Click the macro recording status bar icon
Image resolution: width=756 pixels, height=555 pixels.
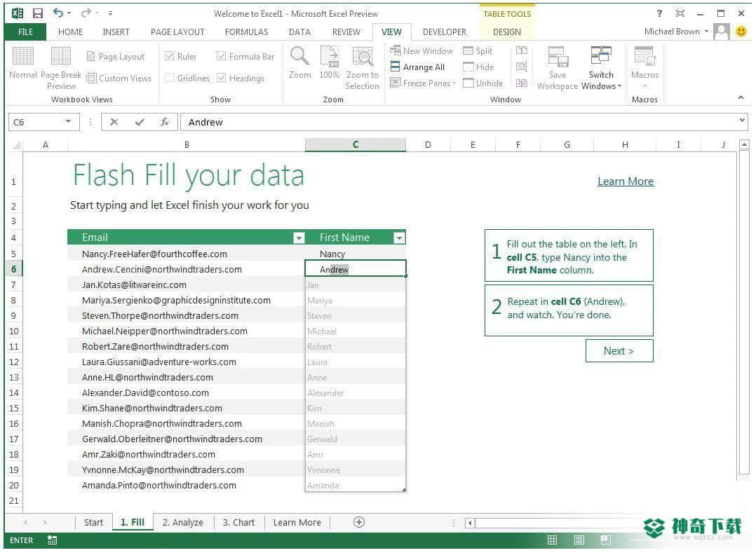tap(52, 540)
